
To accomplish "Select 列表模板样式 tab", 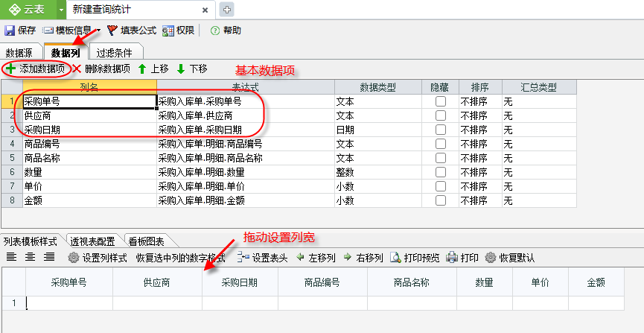I will [31, 241].
